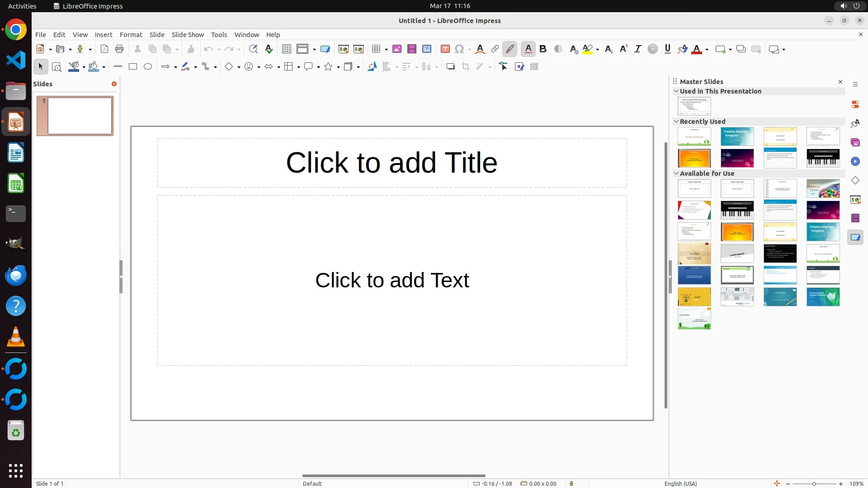
Task: Click the Export as PDF icon
Action: coord(104,49)
